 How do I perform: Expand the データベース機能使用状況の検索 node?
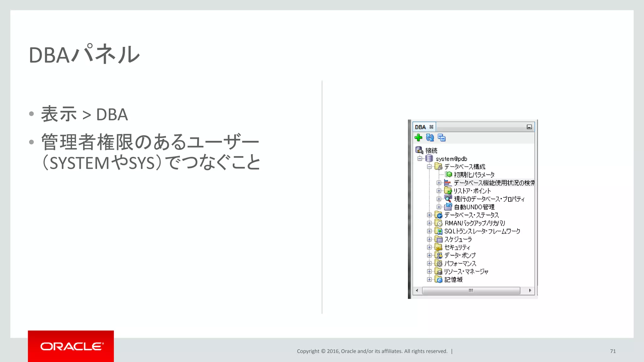439,183
